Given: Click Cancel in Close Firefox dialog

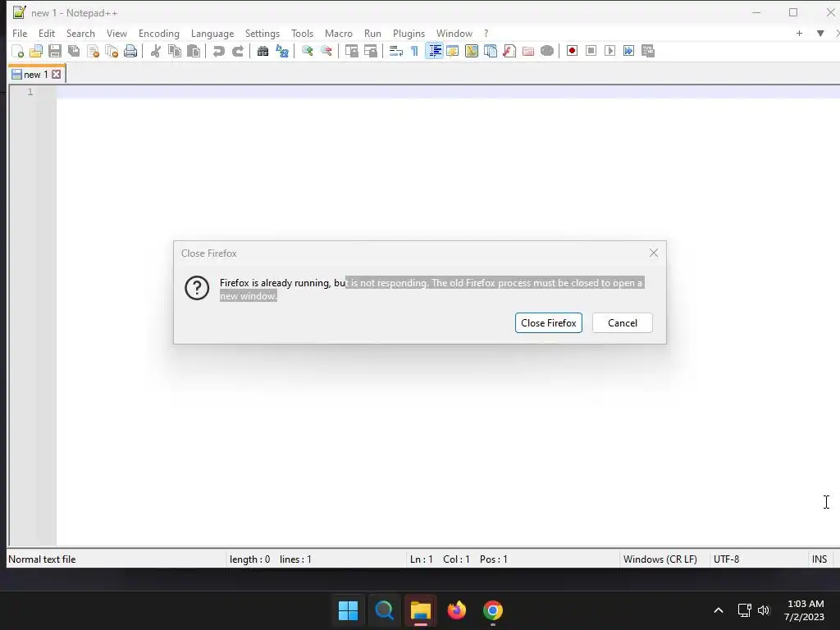Looking at the screenshot, I should 623,323.
